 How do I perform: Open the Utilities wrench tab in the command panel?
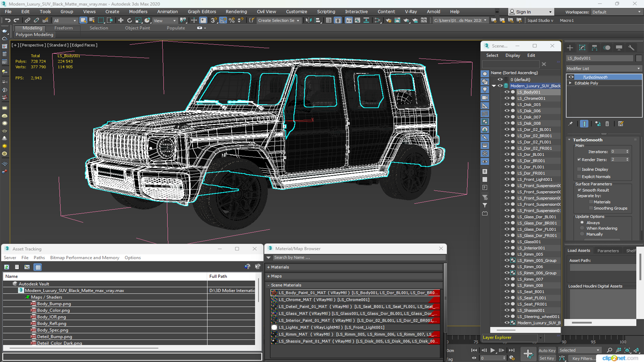[631, 48]
